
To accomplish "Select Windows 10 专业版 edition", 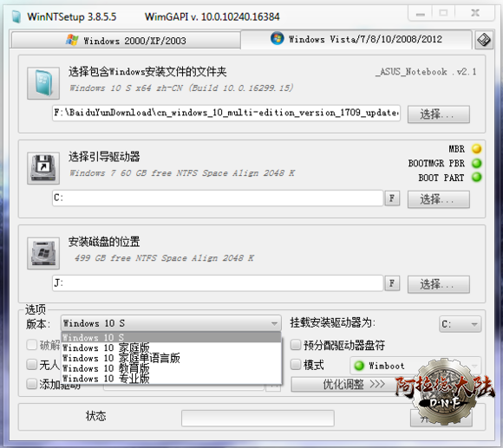I will (171, 379).
